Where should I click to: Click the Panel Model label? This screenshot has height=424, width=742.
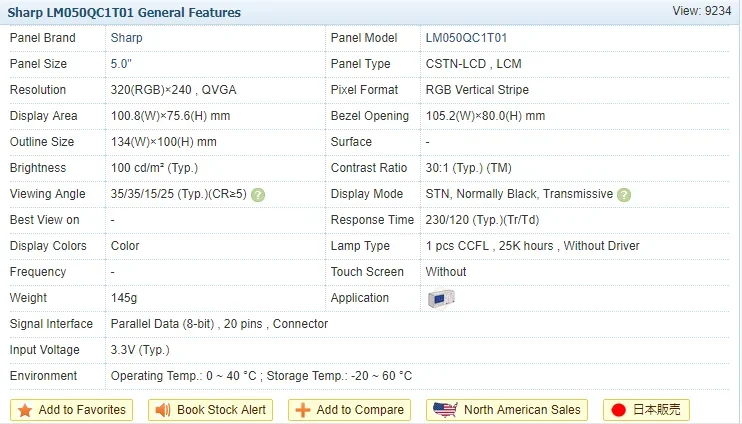(364, 38)
